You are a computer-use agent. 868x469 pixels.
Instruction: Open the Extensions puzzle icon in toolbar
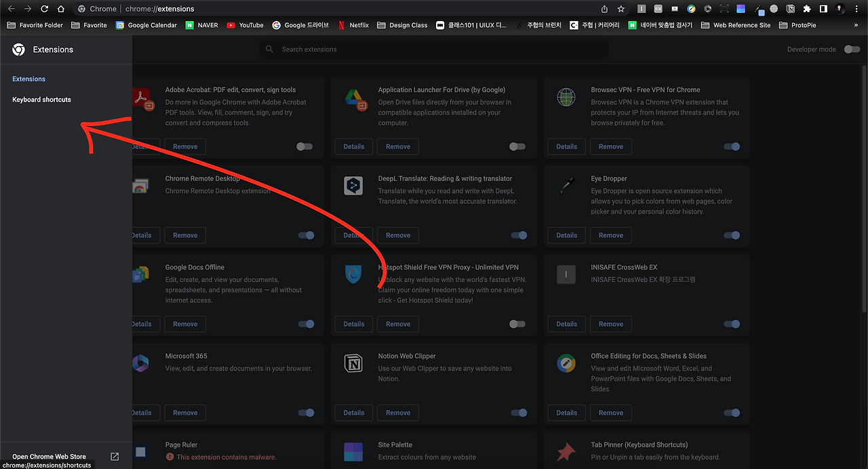tap(806, 9)
